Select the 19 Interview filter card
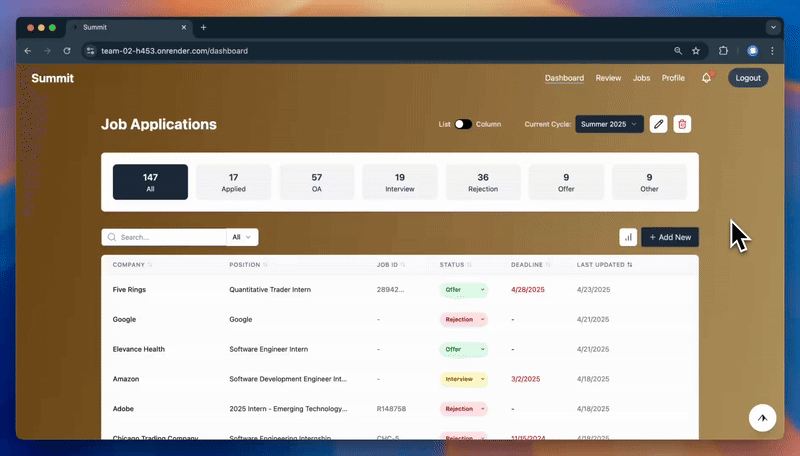This screenshot has height=456, width=800. pyautogui.click(x=400, y=182)
